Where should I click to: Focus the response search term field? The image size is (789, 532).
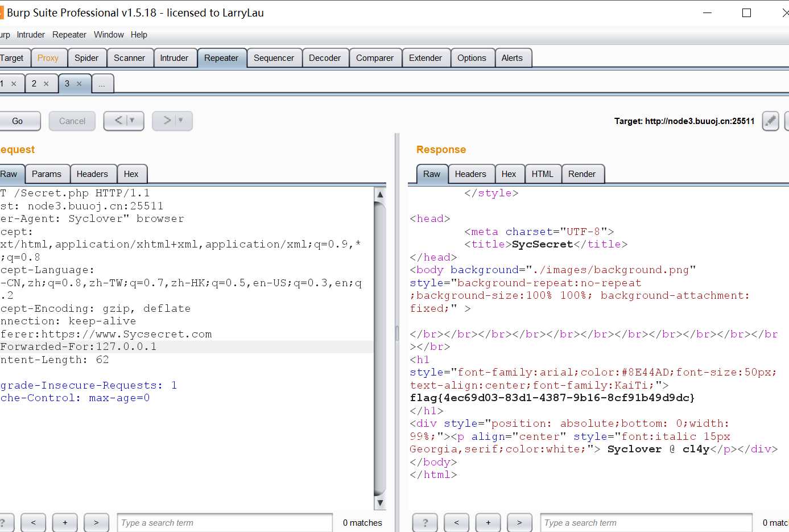pyautogui.click(x=646, y=522)
